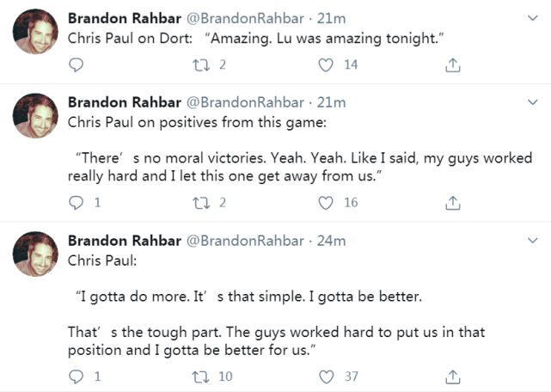Click the profile photo beside the 24m tweet
Screen dimensions: 551x392
click(x=35, y=254)
